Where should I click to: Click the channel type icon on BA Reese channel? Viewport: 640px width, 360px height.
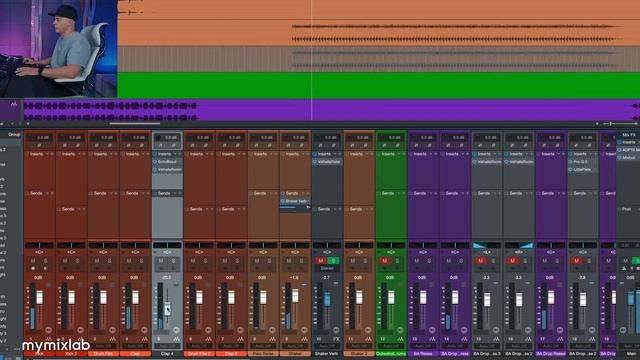click(432, 339)
